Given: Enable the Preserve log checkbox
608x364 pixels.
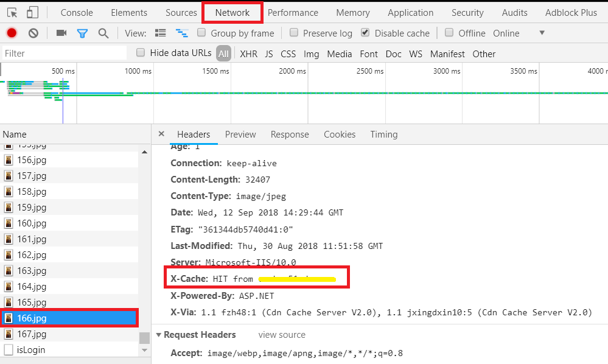Looking at the screenshot, I should pyautogui.click(x=294, y=33).
